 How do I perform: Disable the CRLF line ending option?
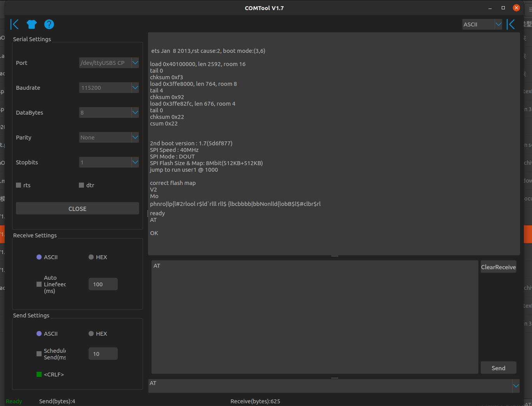(38, 374)
